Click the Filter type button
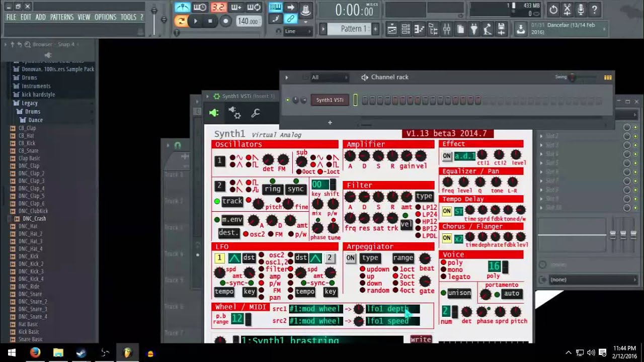 pos(424,196)
